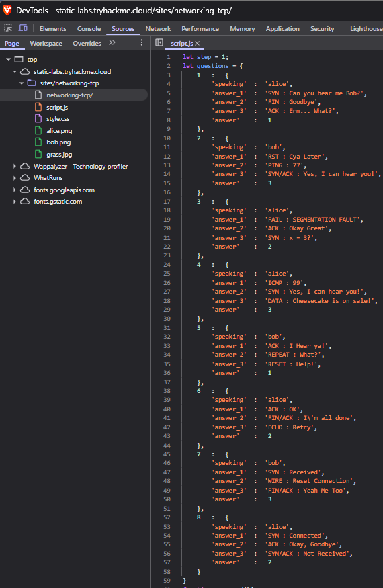This screenshot has height=588, width=383.
Task: Select the grass.jpg file
Action: click(59, 155)
